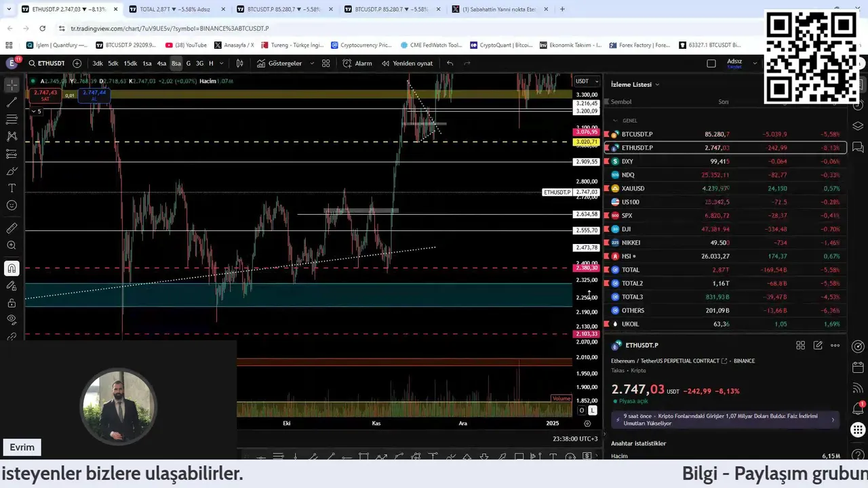Open more options for ETHUSDT.P details
Image resolution: width=868 pixels, height=488 pixels.
coord(835,345)
